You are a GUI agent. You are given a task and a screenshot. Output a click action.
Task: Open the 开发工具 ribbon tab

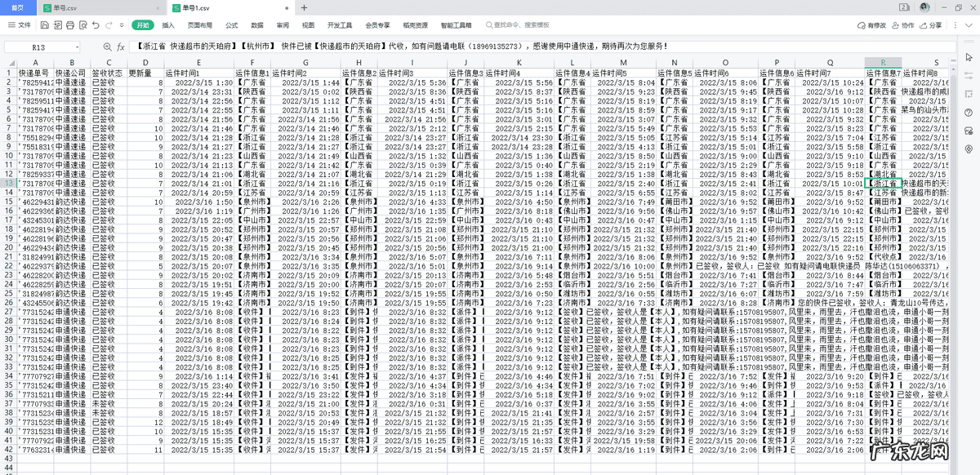(x=340, y=25)
